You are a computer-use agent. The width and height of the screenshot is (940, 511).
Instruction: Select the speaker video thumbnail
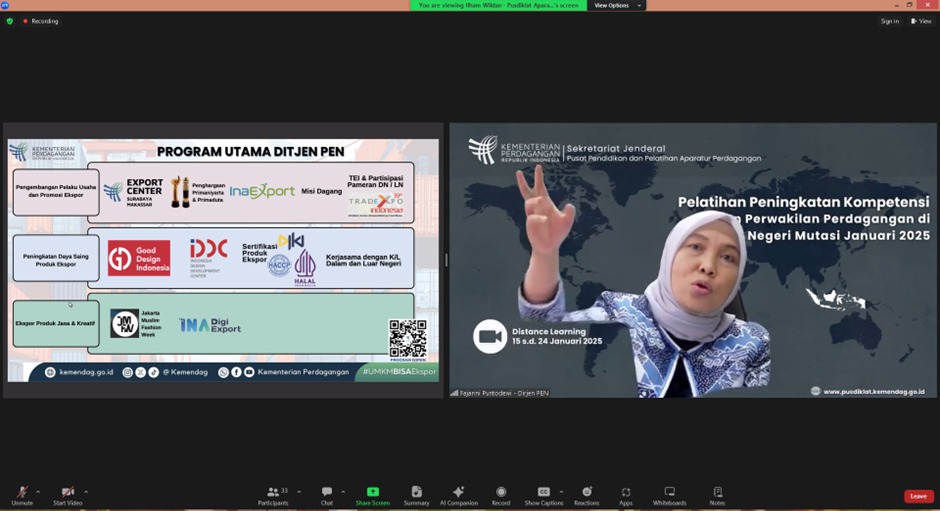693,260
